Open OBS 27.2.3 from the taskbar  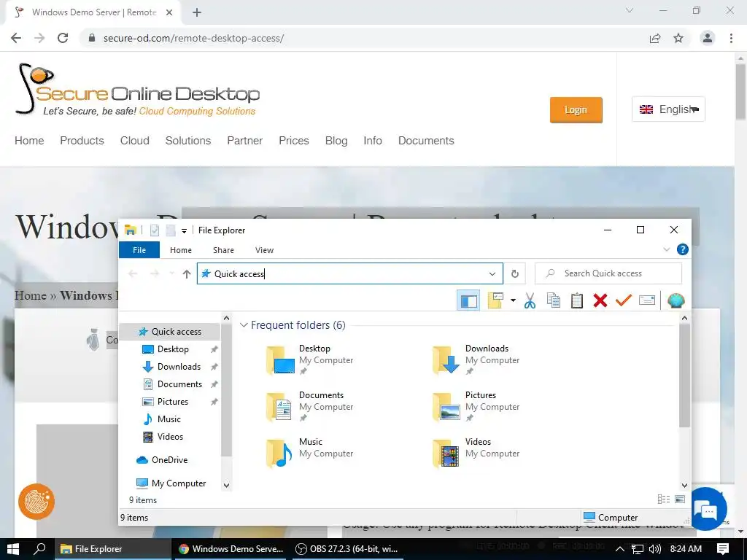tap(347, 549)
